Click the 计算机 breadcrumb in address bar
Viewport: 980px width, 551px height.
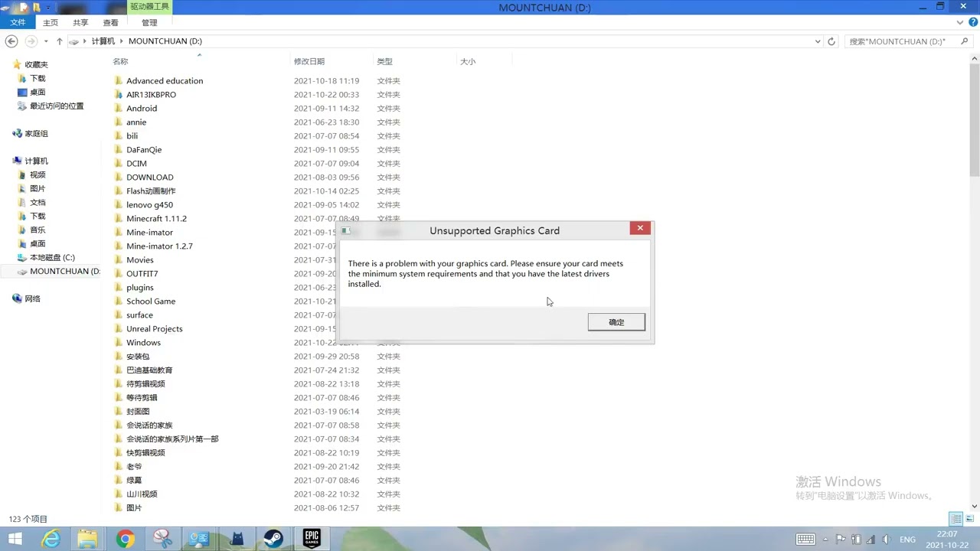pos(103,41)
